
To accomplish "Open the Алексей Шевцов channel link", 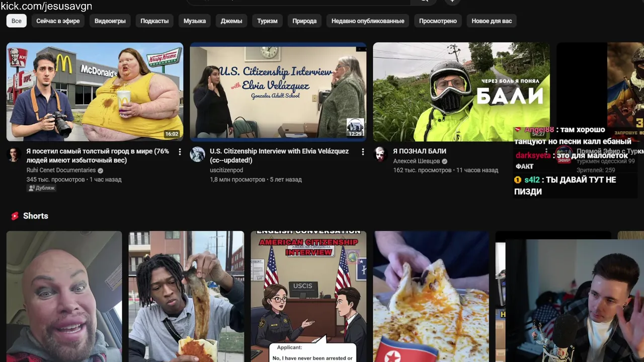I will click(417, 161).
